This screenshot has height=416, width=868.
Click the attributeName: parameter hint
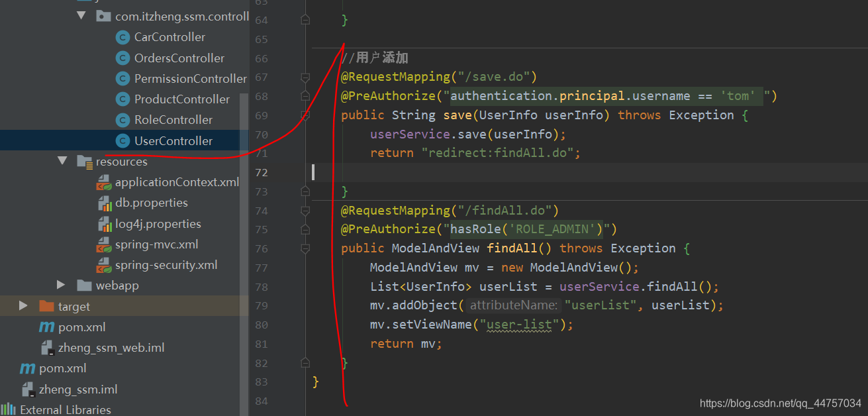[514, 305]
